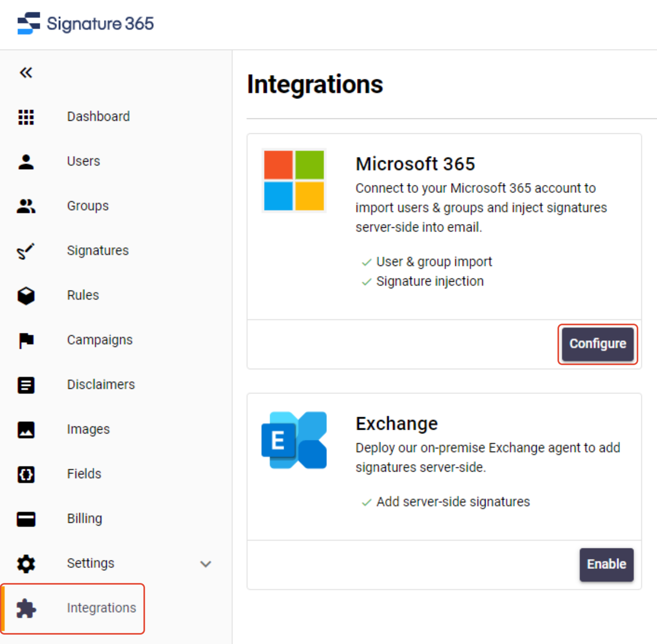Open the Groups menu item
657x644 pixels.
click(88, 206)
